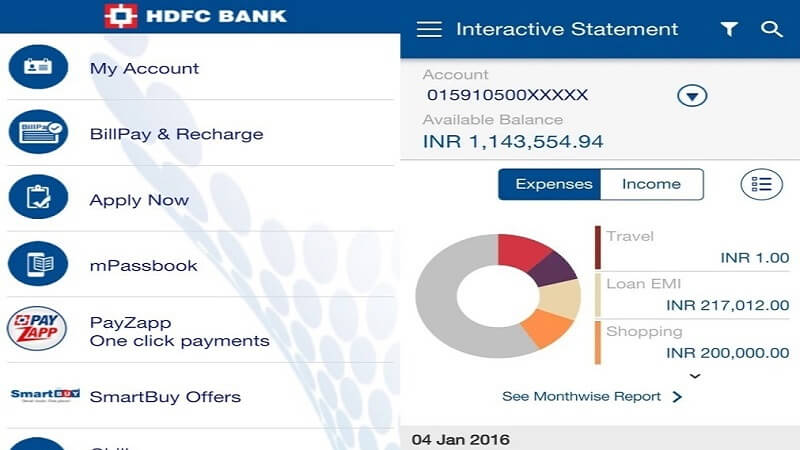800x450 pixels.
Task: Expand more expense categories chevron
Action: [696, 377]
